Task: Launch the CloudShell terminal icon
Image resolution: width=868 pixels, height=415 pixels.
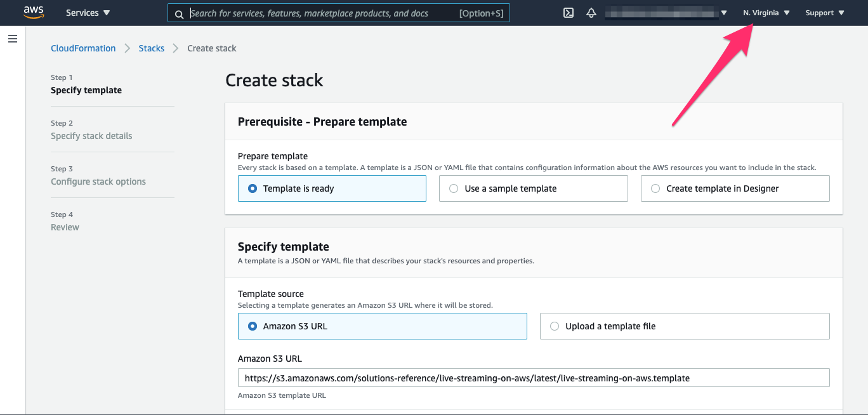Action: click(569, 13)
